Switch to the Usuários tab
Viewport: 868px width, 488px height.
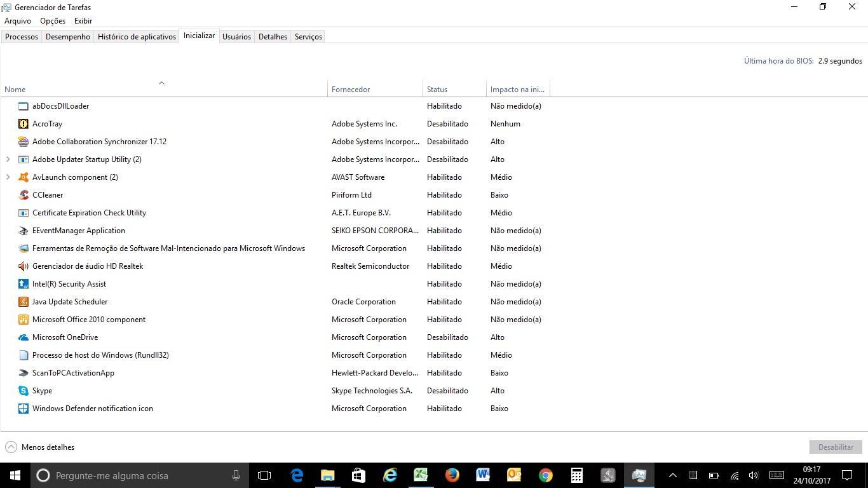[236, 37]
